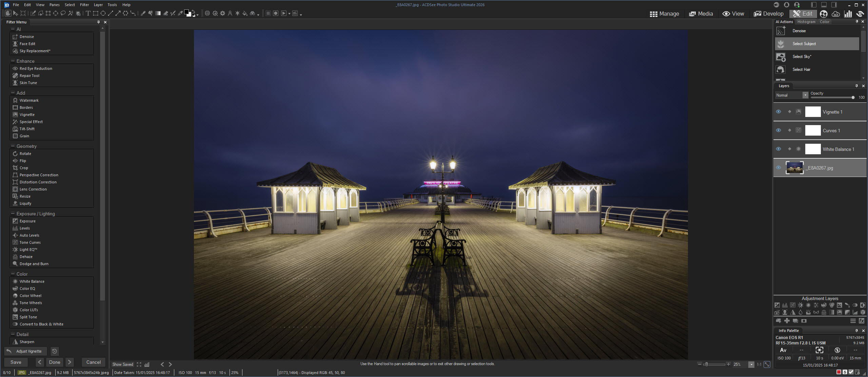This screenshot has height=377, width=868.
Task: Select the Gradient fill tool
Action: click(158, 14)
